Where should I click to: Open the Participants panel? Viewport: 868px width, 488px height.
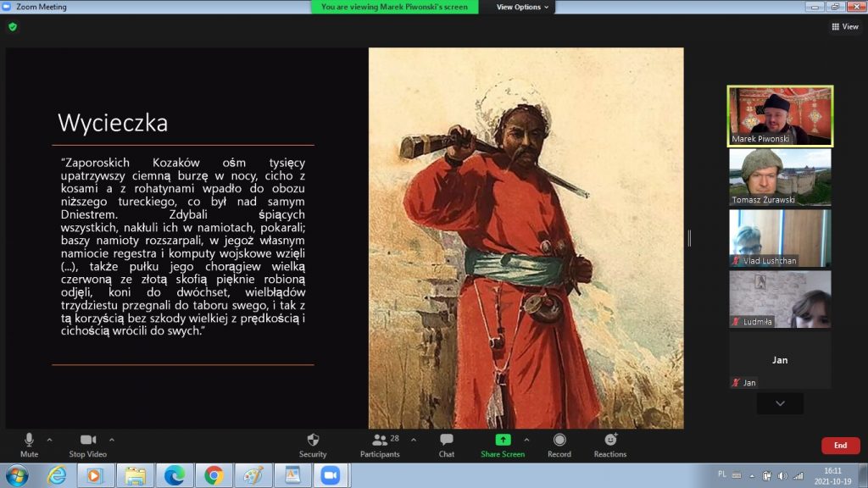(380, 440)
